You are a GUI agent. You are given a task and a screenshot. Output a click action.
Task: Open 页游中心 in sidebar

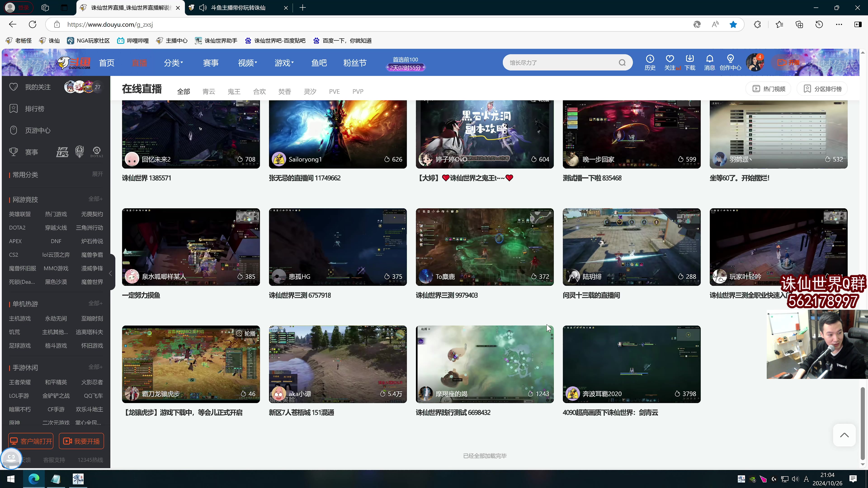click(37, 130)
